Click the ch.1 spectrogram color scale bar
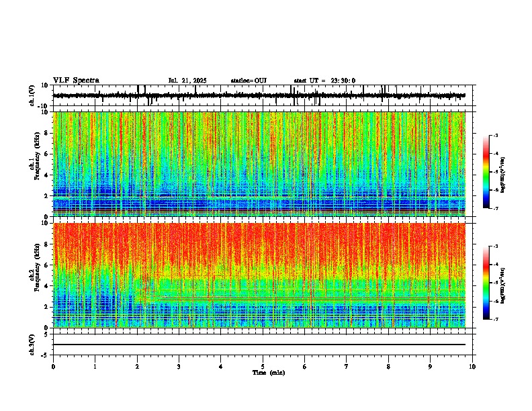Image resolution: width=532 pixels, height=411 pixels. coord(486,172)
